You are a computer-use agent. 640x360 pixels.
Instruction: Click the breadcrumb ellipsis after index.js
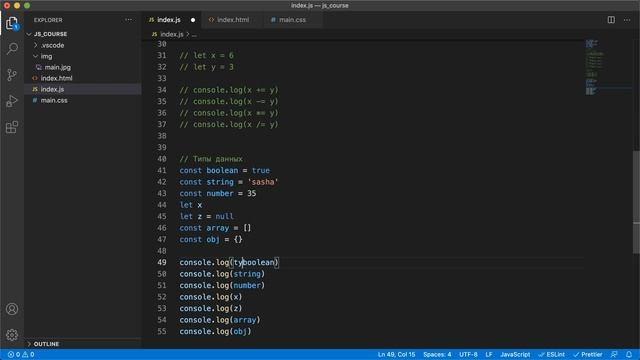pos(194,34)
